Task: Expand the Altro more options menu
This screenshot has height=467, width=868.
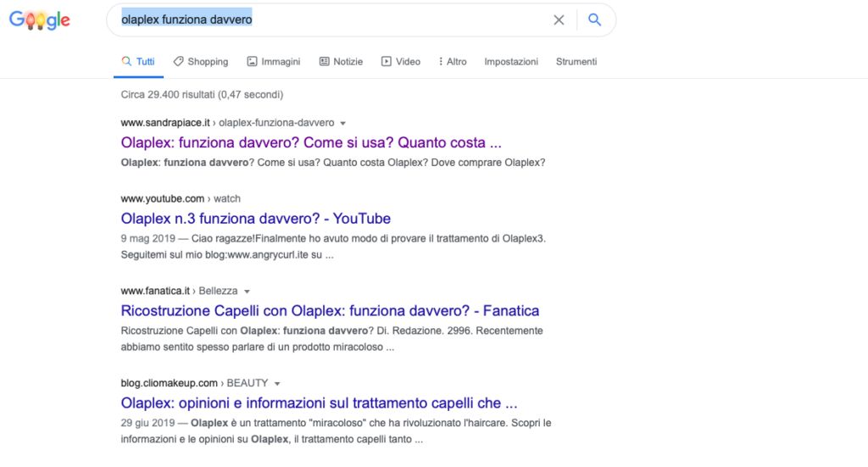Action: point(453,61)
